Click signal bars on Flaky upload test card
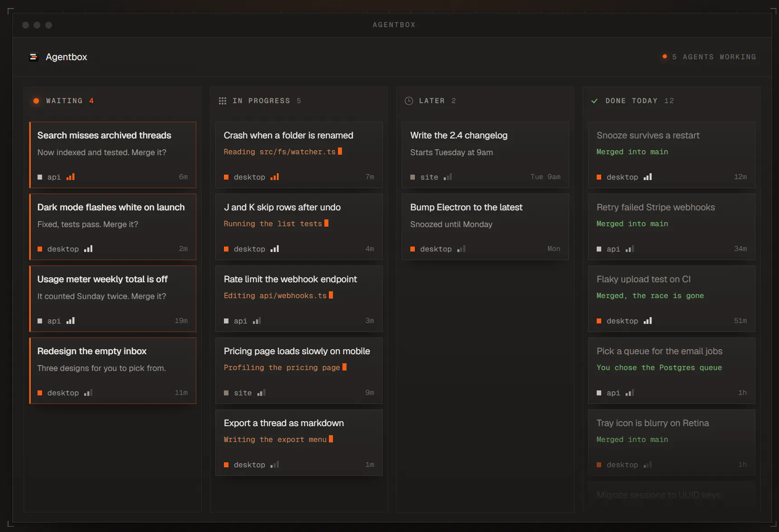The width and height of the screenshot is (779, 532). [648, 321]
